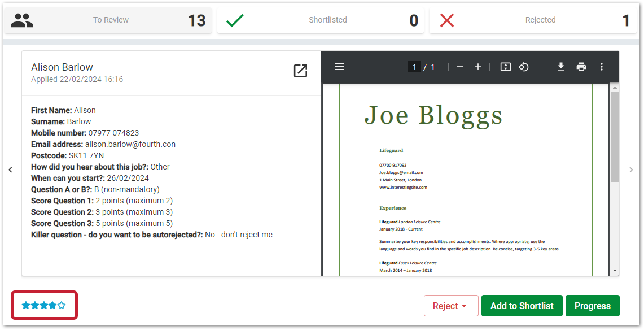The height and width of the screenshot is (330, 644).
Task: Click the Progress button
Action: [592, 306]
